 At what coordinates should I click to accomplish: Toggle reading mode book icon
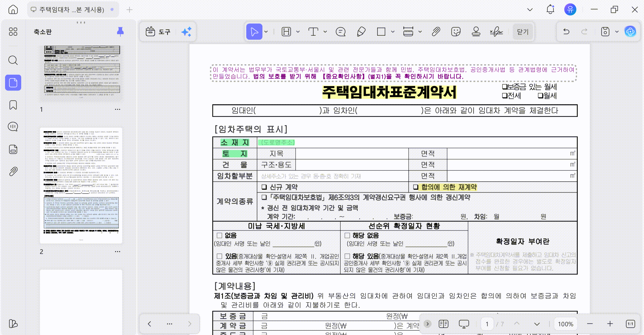[443, 324]
